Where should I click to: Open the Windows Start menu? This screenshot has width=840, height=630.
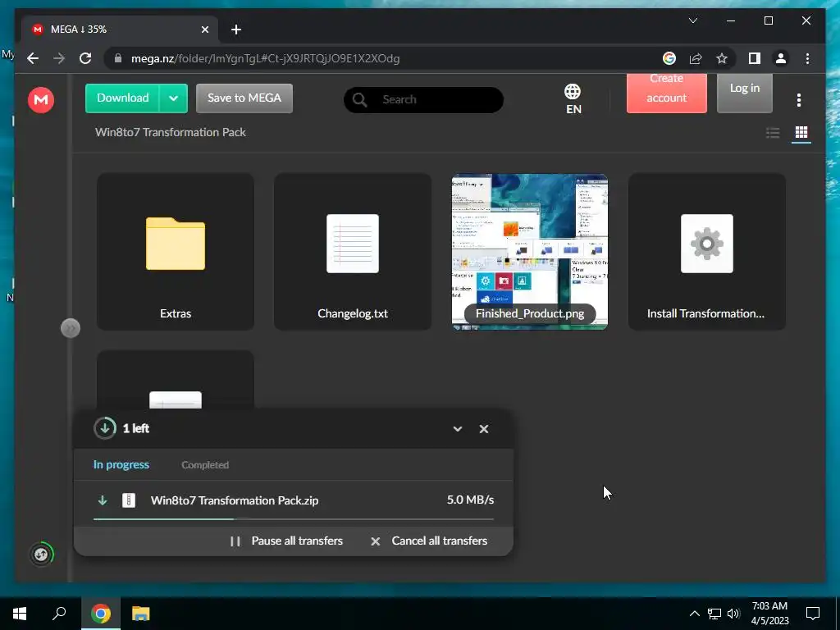point(20,614)
